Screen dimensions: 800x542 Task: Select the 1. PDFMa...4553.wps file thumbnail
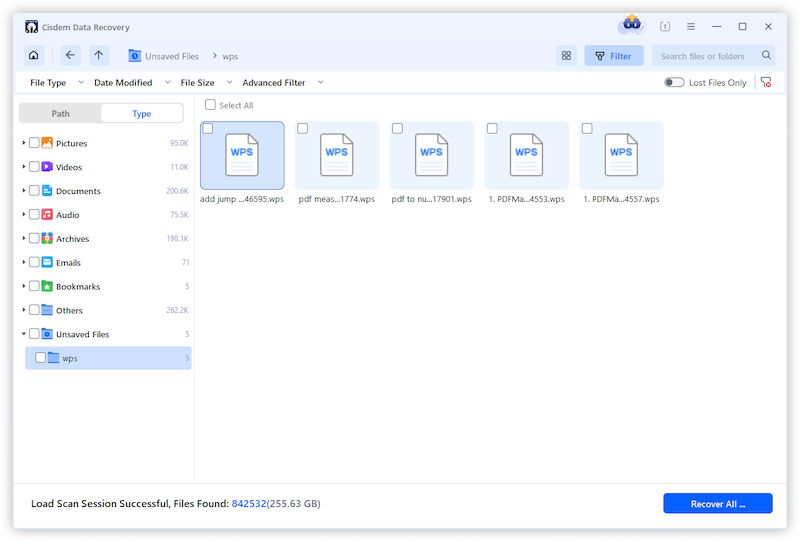[527, 155]
